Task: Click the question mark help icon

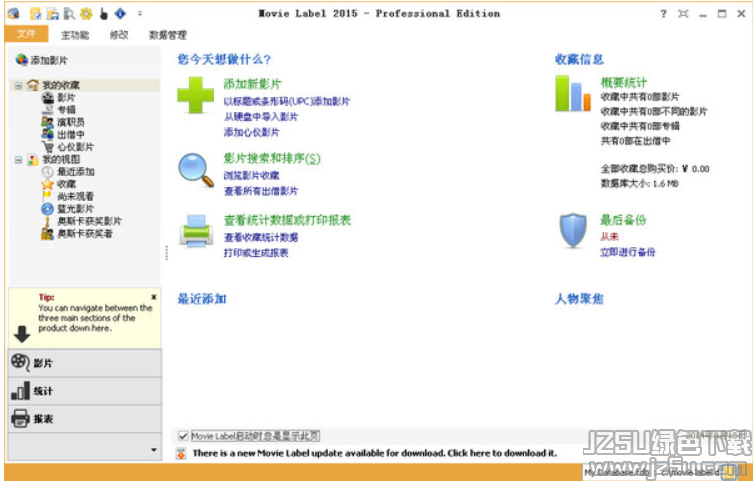Action: click(x=664, y=13)
